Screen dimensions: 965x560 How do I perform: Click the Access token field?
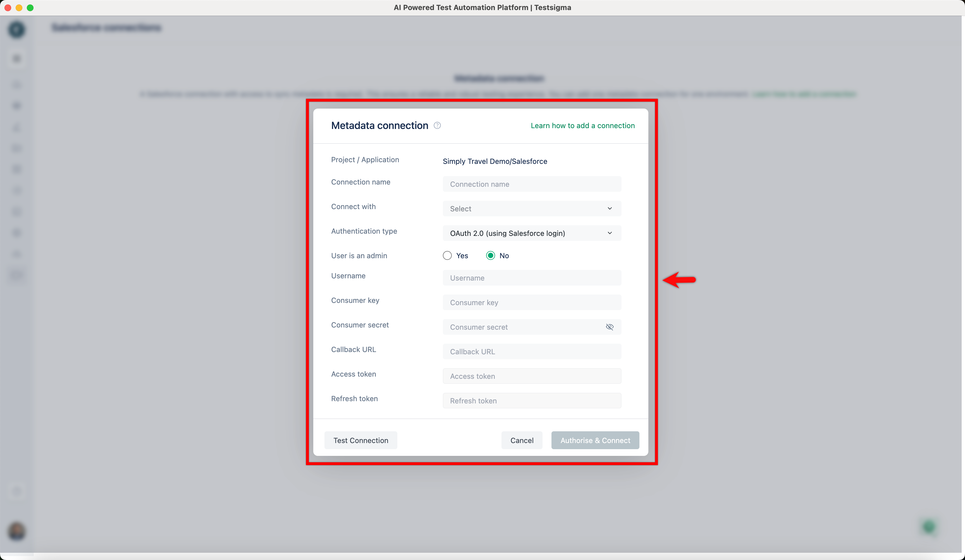[x=532, y=376]
